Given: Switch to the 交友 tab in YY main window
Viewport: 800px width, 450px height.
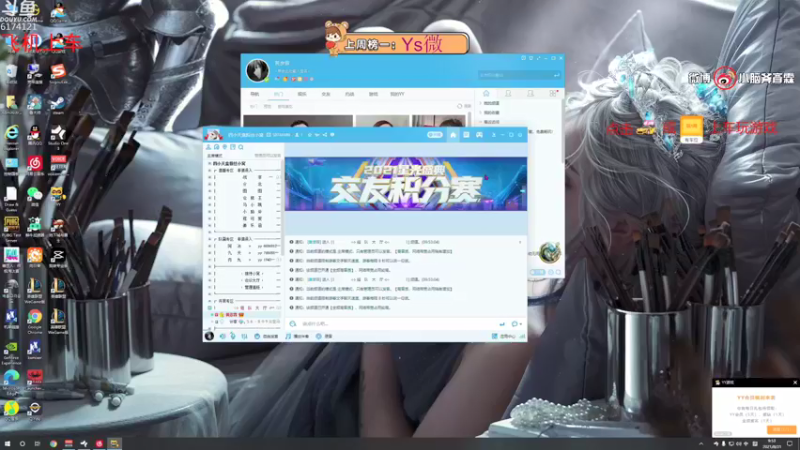Looking at the screenshot, I should coord(326,94).
